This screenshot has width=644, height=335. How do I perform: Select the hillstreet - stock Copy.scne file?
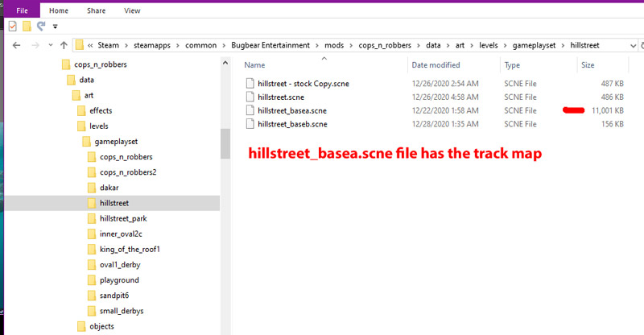click(x=303, y=83)
